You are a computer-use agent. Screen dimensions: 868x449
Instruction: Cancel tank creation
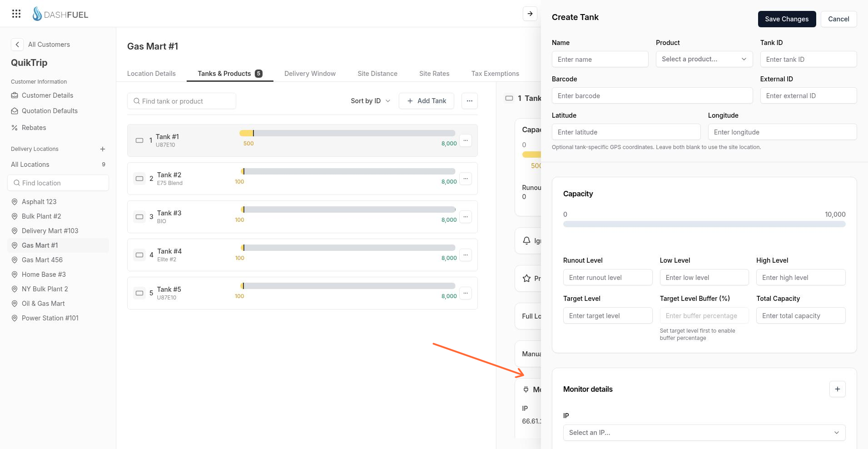tap(838, 19)
